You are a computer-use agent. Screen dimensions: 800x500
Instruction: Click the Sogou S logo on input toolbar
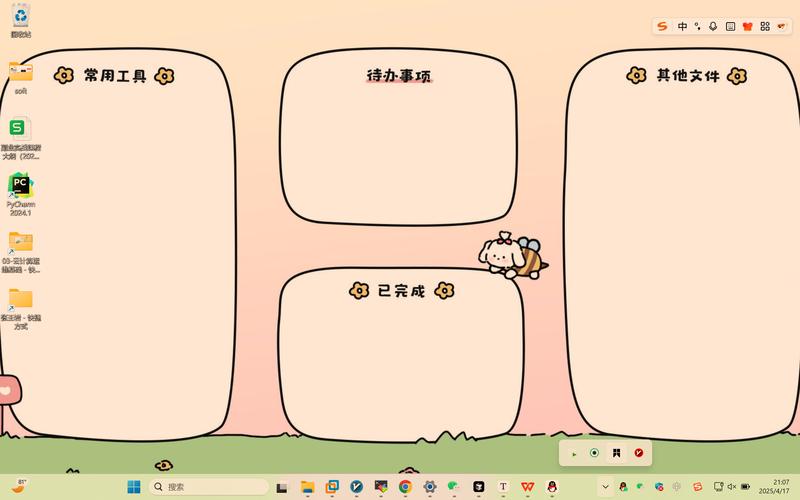click(662, 26)
